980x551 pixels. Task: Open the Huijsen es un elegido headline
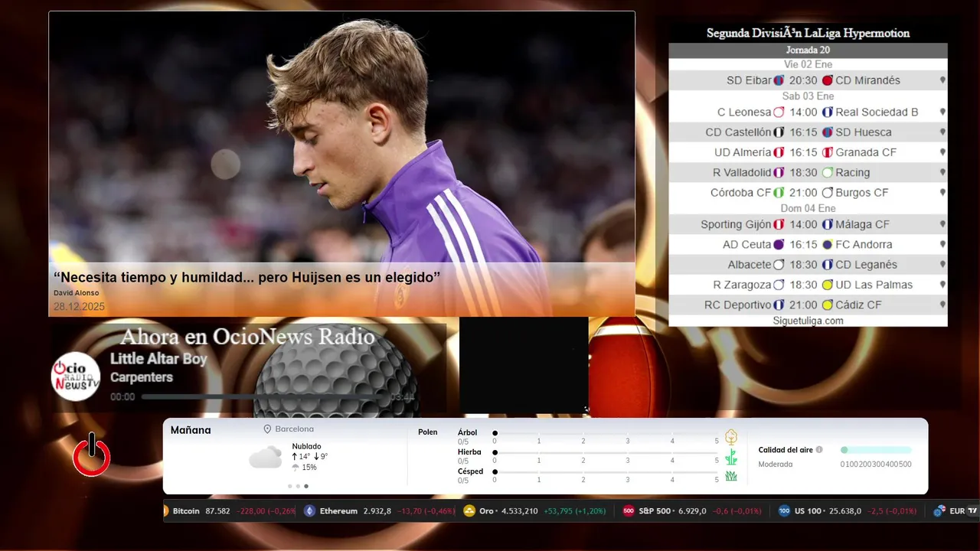pyautogui.click(x=247, y=277)
